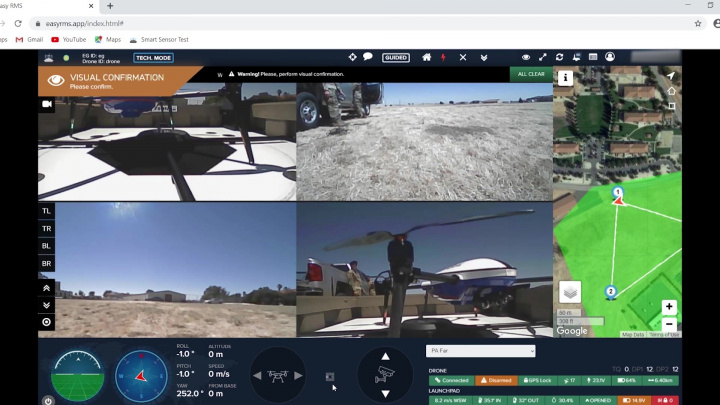Click the double-chevron down icon in sidebar

(x=46, y=305)
